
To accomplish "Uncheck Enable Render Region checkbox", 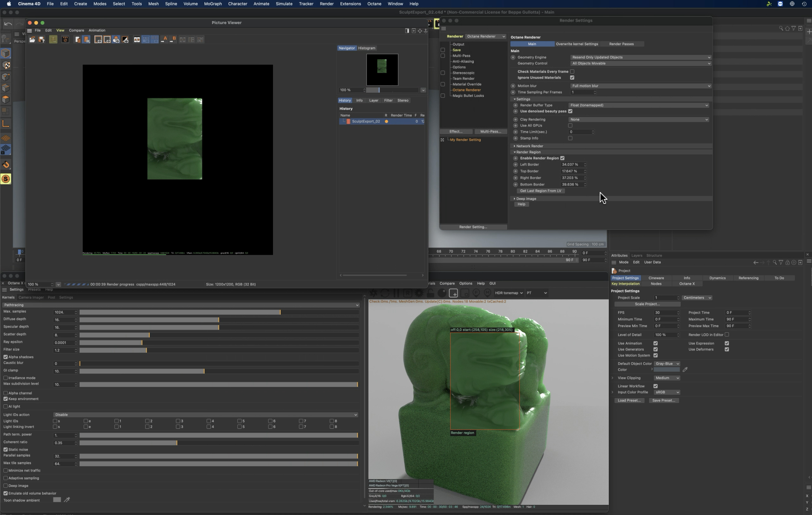I will click(x=562, y=158).
